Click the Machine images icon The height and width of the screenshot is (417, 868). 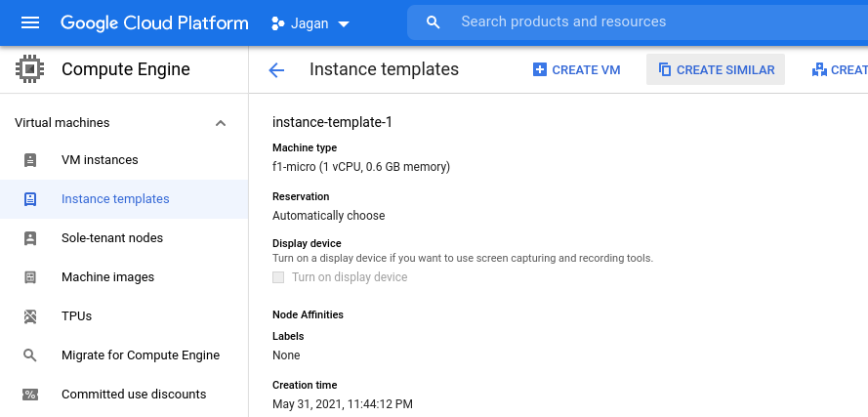pos(30,277)
